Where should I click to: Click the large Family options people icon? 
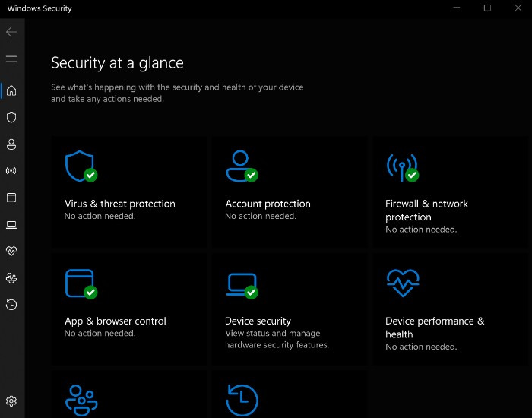81,401
